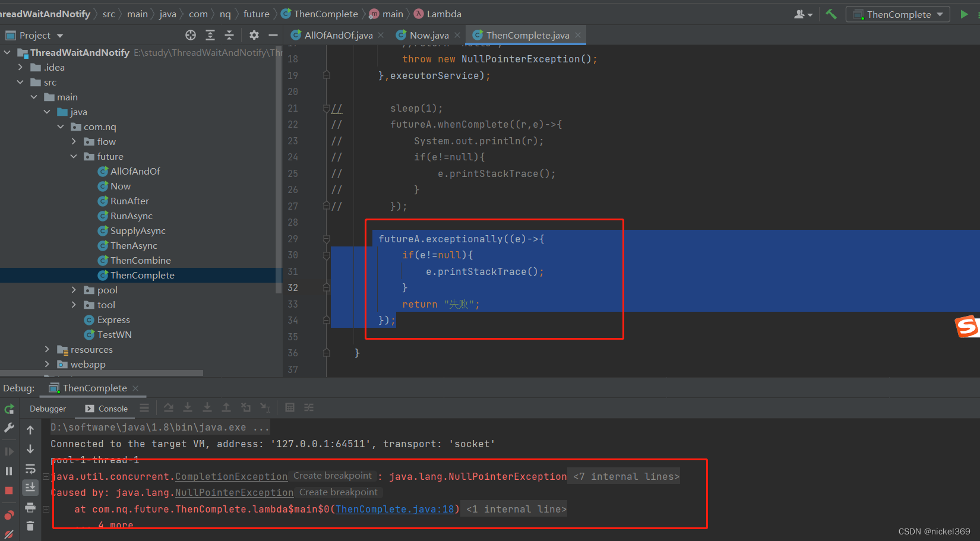Click the Rerun debug icon
The width and height of the screenshot is (980, 541).
(x=9, y=409)
